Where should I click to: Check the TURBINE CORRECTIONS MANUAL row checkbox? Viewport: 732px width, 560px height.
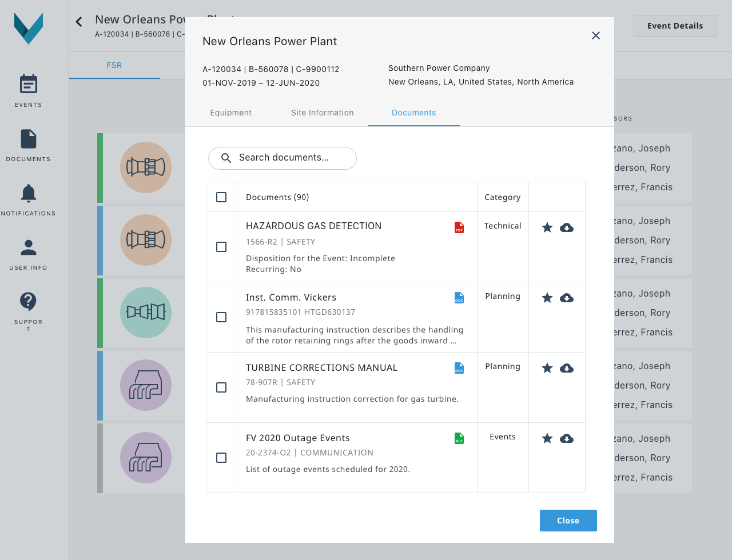point(221,387)
